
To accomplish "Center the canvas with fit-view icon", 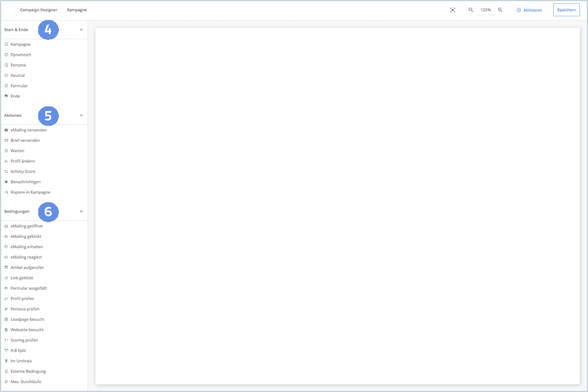I will 453,10.
